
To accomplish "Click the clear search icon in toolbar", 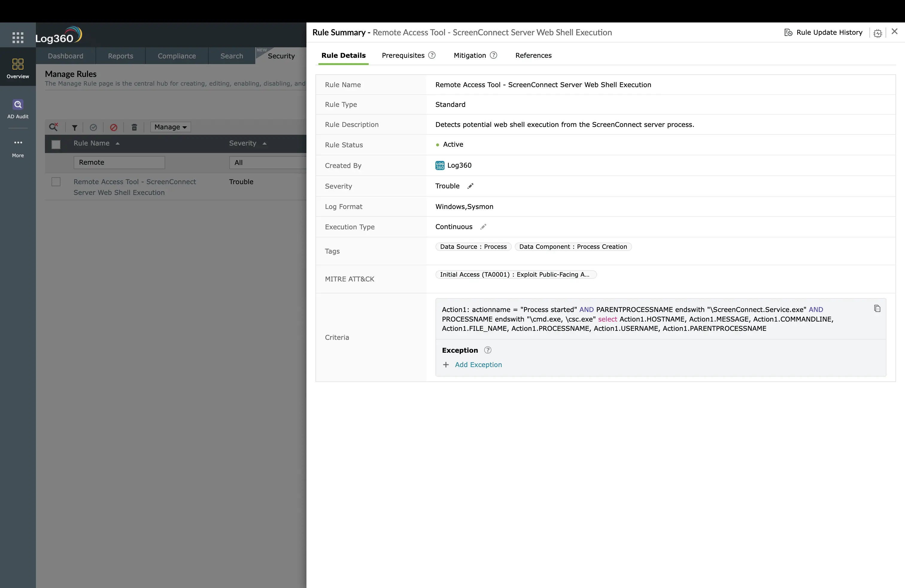I will point(54,127).
